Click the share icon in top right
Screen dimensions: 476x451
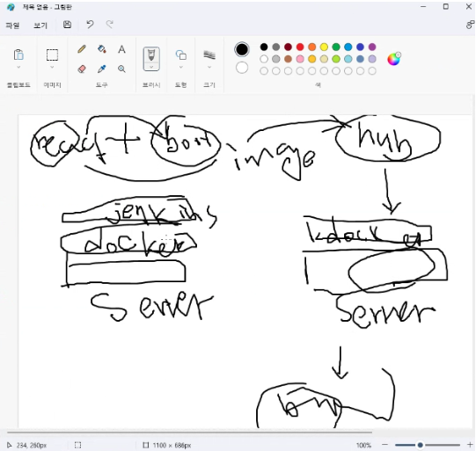(x=470, y=25)
